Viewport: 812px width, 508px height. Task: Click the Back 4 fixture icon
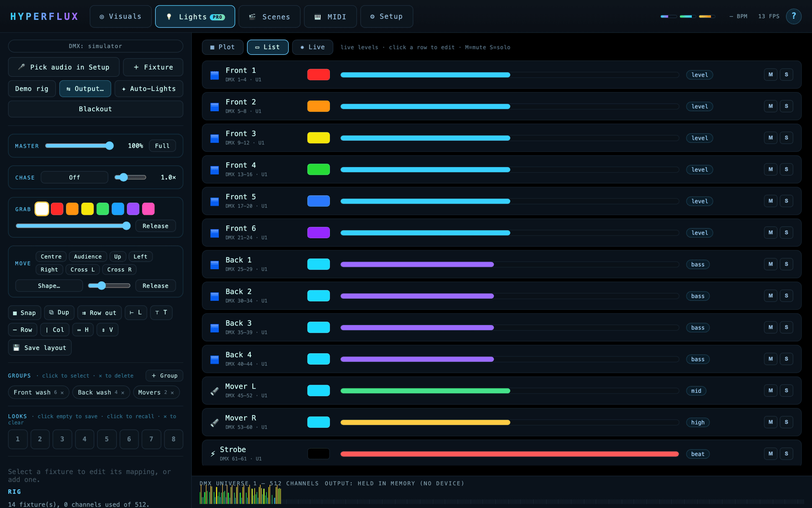(215, 359)
